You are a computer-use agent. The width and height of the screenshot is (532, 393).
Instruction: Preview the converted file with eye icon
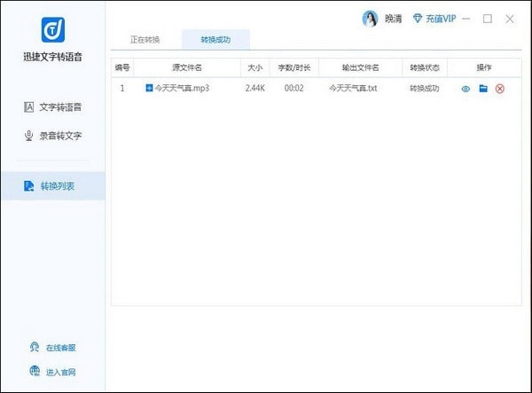[465, 89]
